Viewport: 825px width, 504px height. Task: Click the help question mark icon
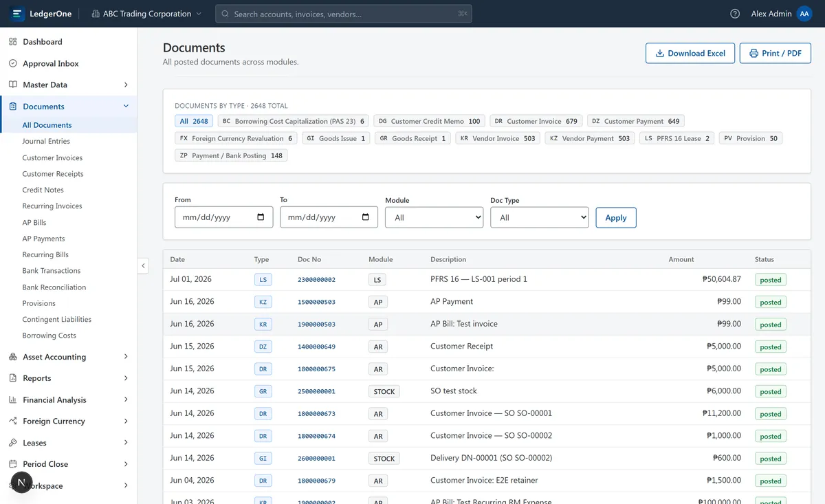pyautogui.click(x=735, y=14)
